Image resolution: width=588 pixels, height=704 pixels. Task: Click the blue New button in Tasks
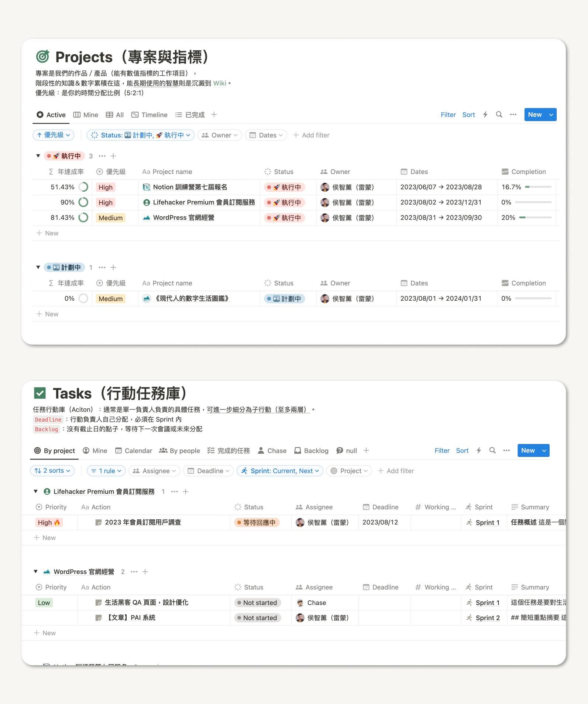click(527, 450)
